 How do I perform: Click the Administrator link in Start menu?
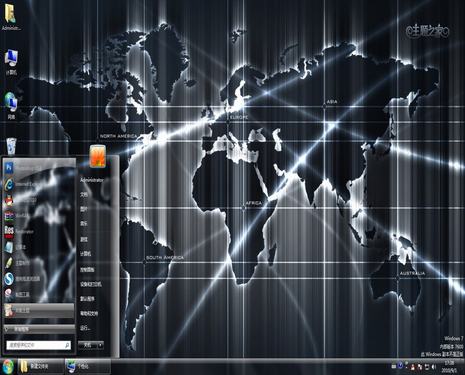[x=91, y=180]
